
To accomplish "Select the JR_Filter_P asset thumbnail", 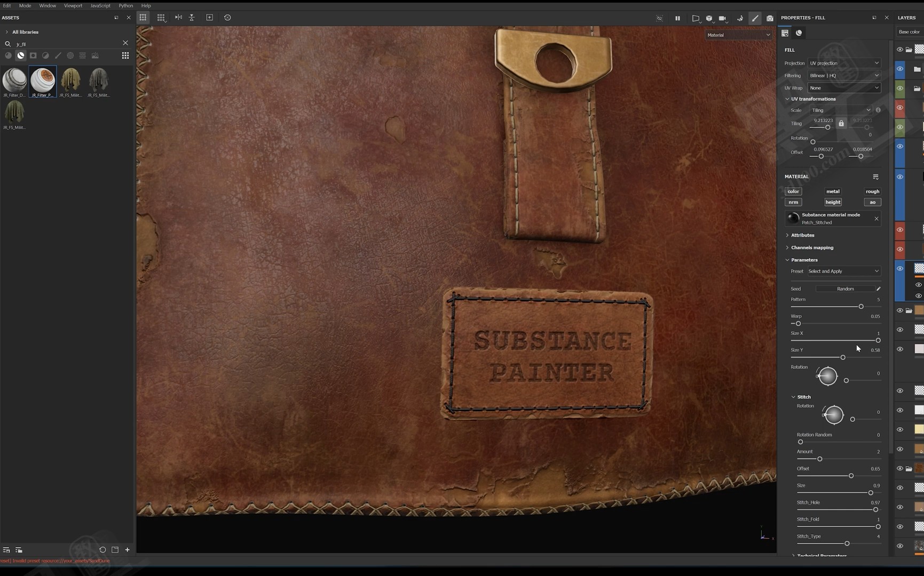I will (x=43, y=82).
